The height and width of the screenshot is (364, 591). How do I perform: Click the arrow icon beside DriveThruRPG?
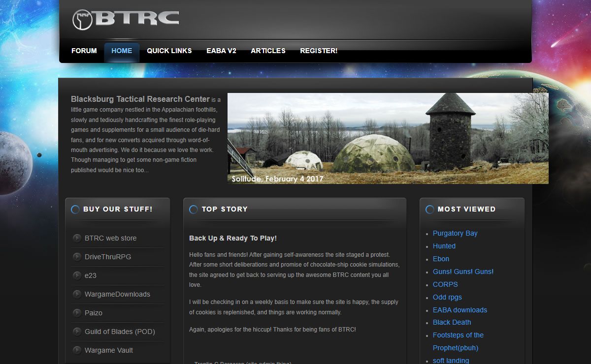click(77, 257)
